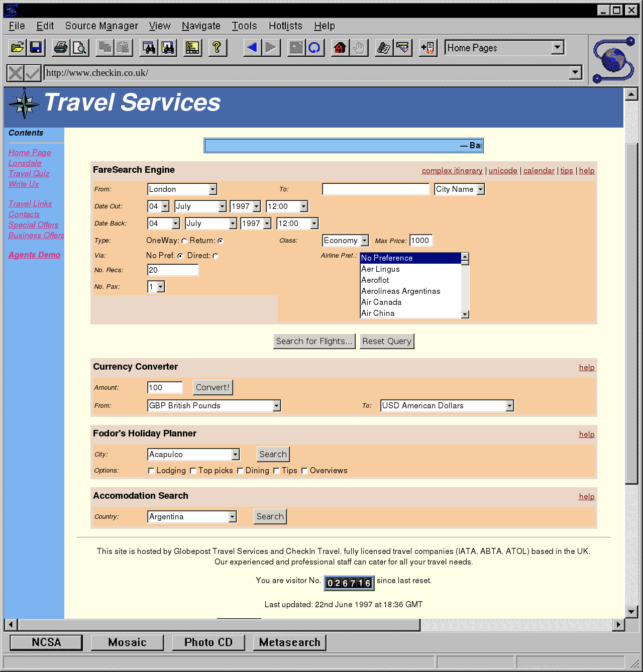Open the Hotlists menu
This screenshot has height=672, width=643.
(x=285, y=26)
